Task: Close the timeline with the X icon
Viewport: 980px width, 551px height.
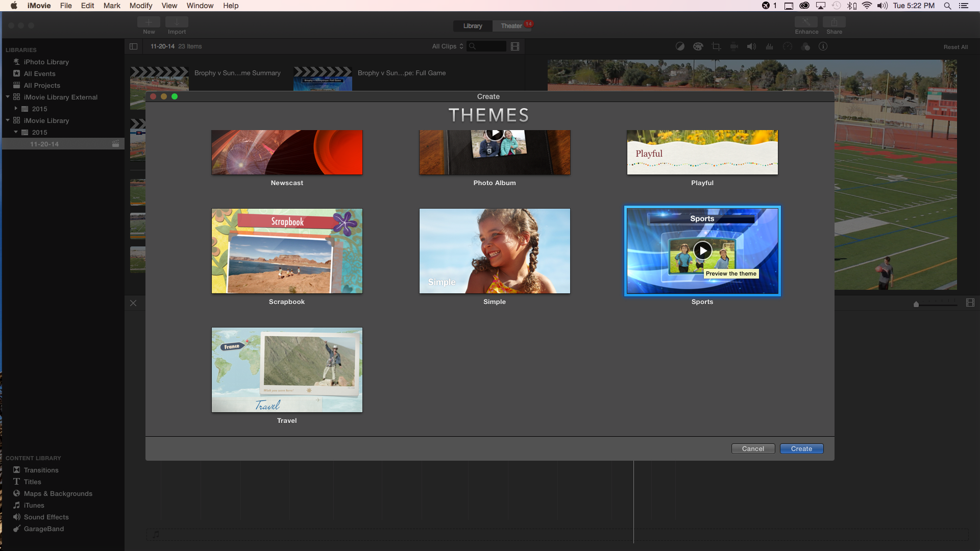Action: tap(133, 303)
